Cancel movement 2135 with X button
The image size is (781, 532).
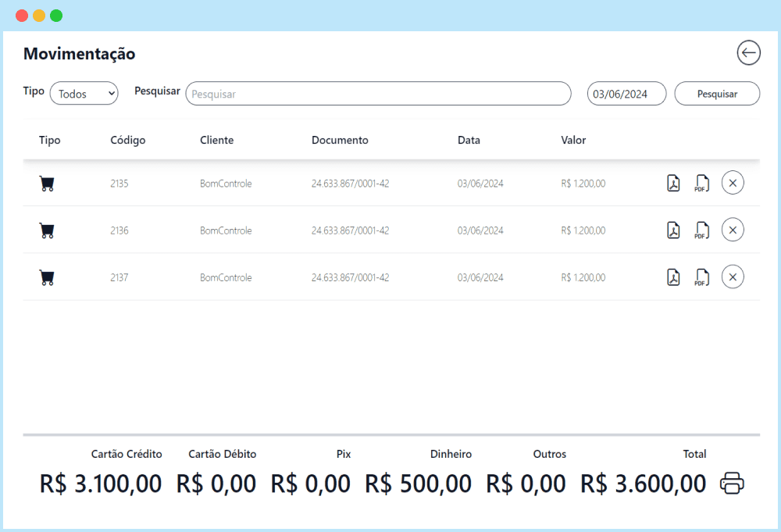coord(733,183)
